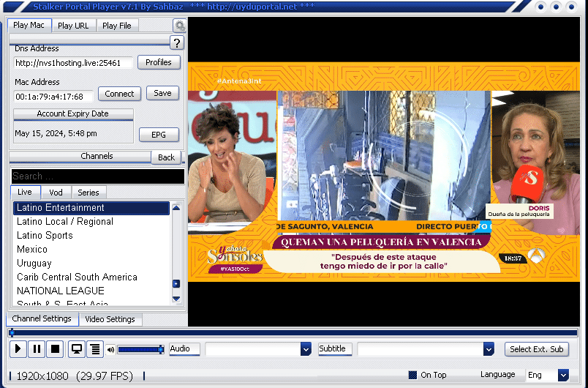
Task: Select the Uruguay category
Action: click(91, 264)
